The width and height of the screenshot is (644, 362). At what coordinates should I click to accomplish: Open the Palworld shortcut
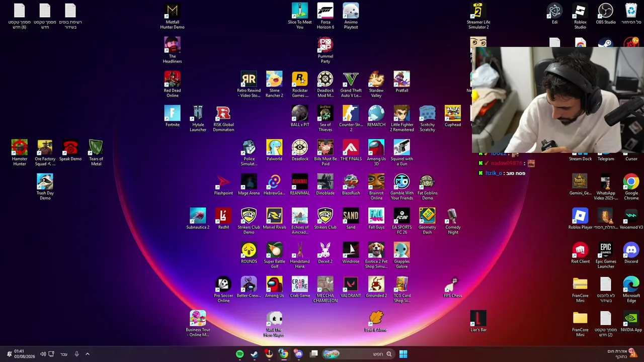274,150
